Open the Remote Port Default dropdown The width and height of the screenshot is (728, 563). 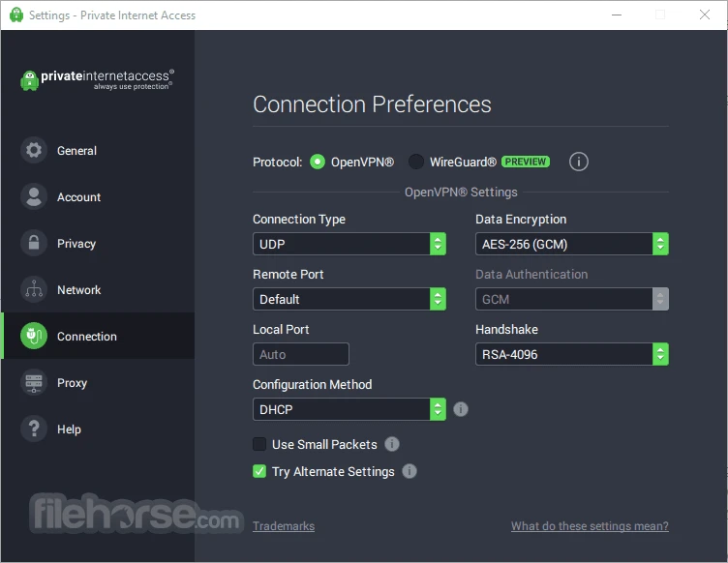click(349, 299)
